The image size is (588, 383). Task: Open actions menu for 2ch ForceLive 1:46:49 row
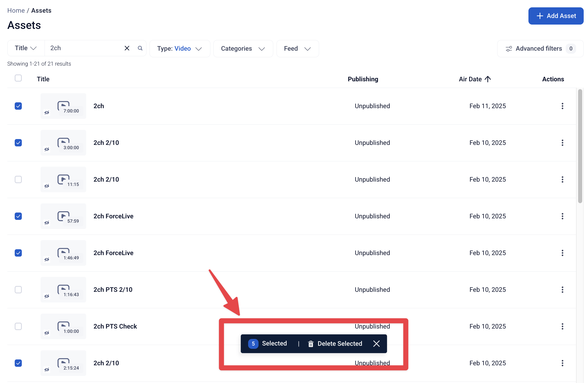tap(562, 253)
